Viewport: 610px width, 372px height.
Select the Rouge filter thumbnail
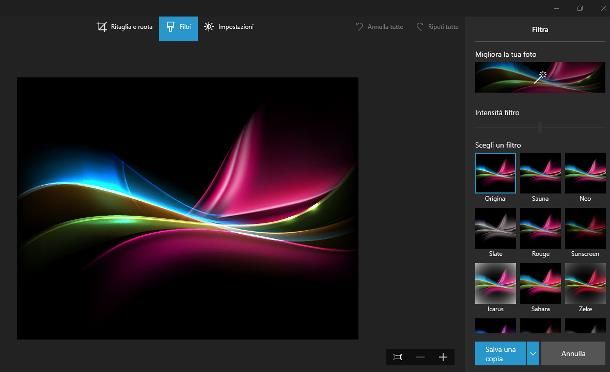pos(540,228)
